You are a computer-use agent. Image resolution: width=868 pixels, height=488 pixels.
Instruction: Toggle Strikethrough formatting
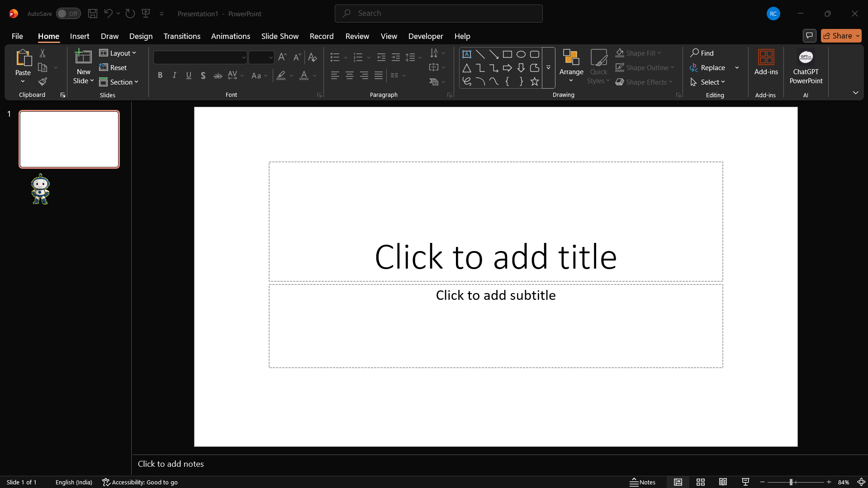tap(218, 76)
